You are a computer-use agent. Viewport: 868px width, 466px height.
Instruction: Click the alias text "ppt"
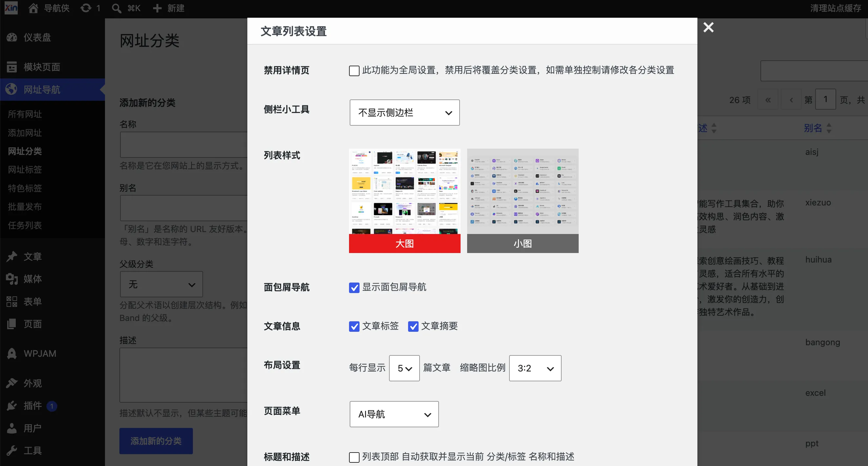(812, 444)
